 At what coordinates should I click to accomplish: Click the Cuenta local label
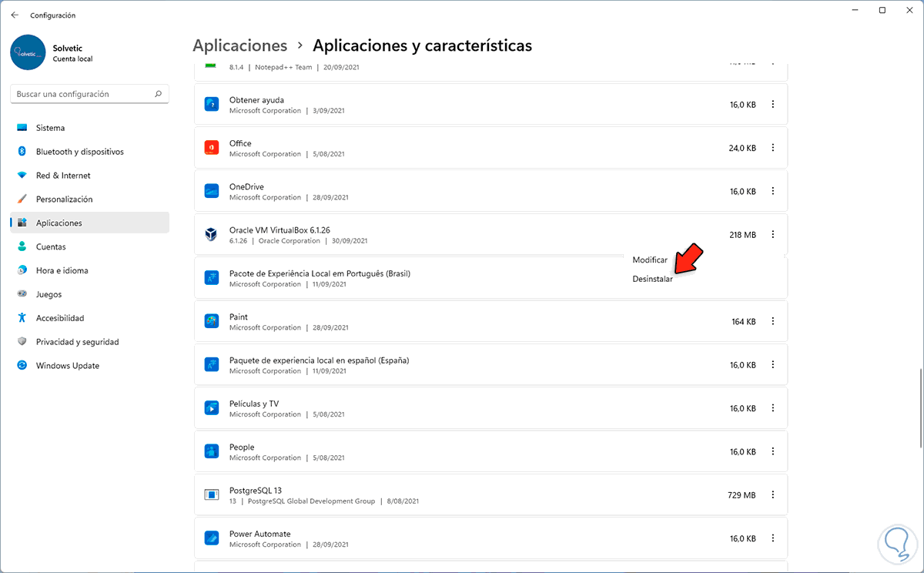click(x=72, y=59)
